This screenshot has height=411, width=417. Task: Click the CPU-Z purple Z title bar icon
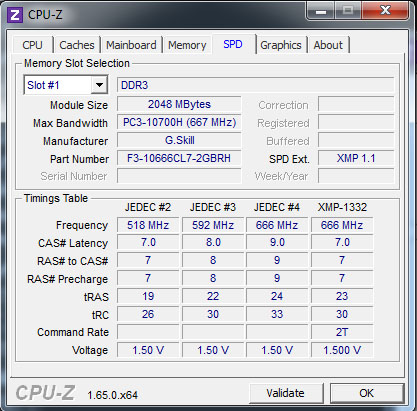click(15, 15)
